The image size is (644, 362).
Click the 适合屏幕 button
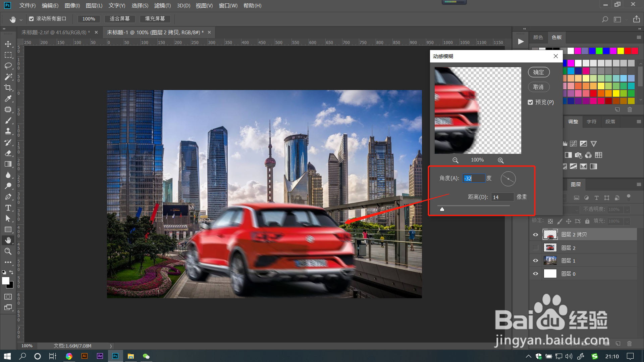click(x=119, y=19)
